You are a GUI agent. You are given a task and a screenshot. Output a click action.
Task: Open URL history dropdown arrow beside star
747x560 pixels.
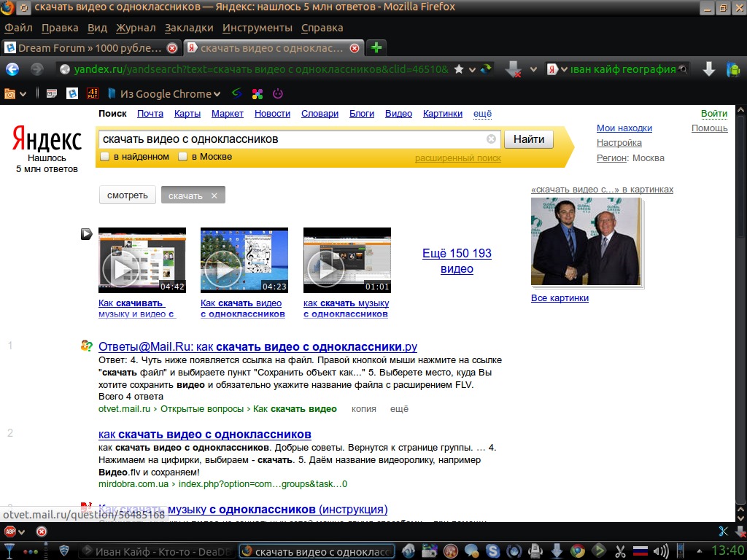click(472, 70)
